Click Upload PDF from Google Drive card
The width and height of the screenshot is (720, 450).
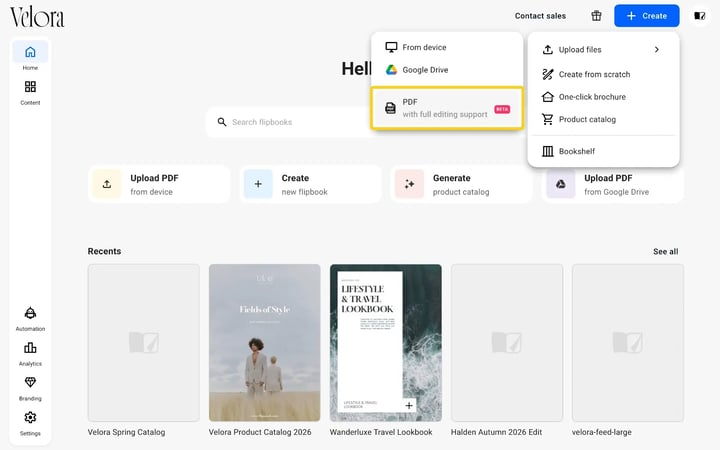click(x=613, y=184)
